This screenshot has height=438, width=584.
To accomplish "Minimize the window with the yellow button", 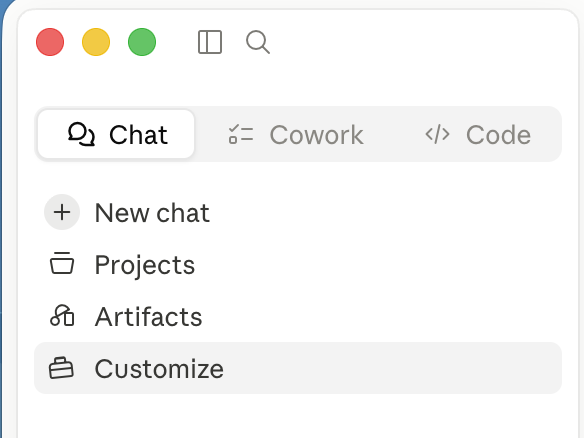I will click(96, 42).
